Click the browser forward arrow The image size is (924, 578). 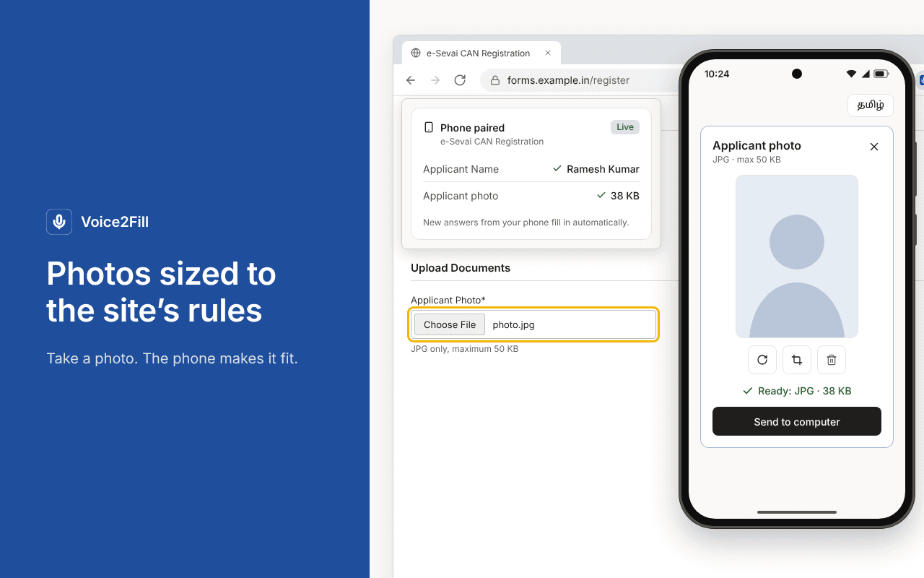[x=435, y=80]
